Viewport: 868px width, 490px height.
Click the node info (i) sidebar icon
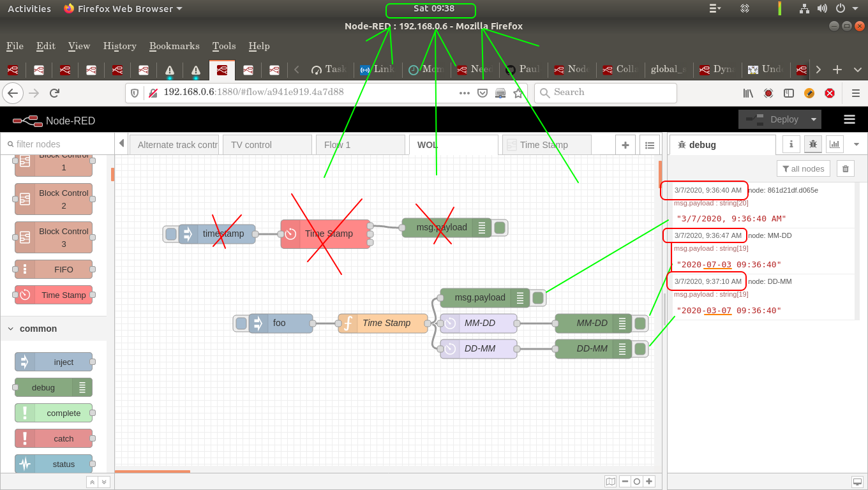click(791, 144)
